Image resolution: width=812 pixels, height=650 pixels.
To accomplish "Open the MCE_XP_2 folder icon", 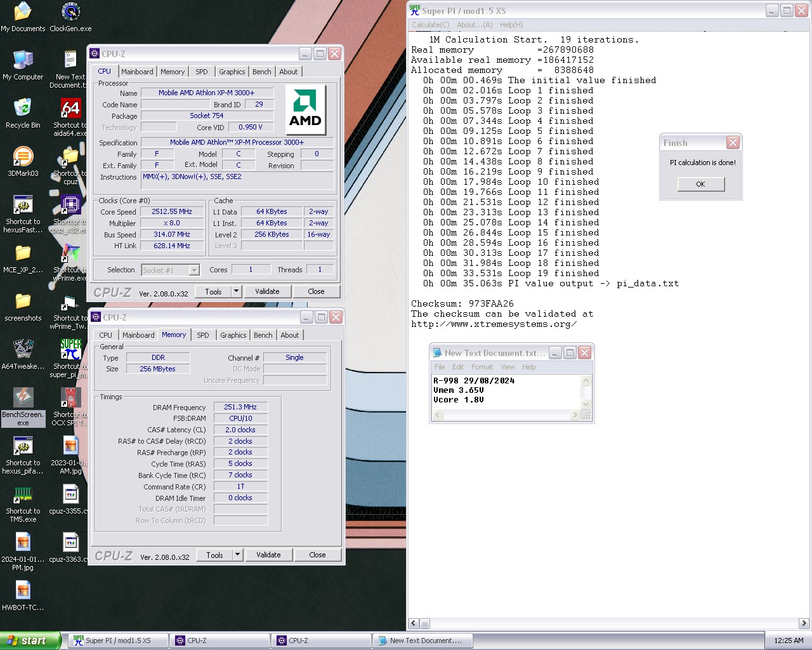I will click(23, 258).
